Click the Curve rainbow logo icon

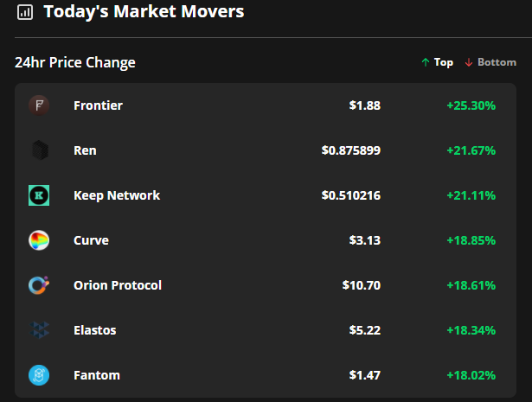[x=39, y=240]
